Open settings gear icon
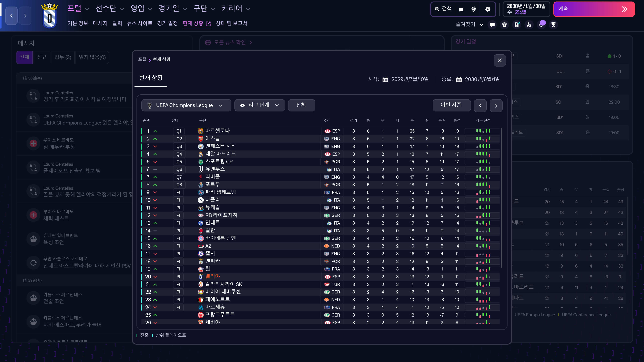Screen dimensions: 644x362 tap(488, 9)
